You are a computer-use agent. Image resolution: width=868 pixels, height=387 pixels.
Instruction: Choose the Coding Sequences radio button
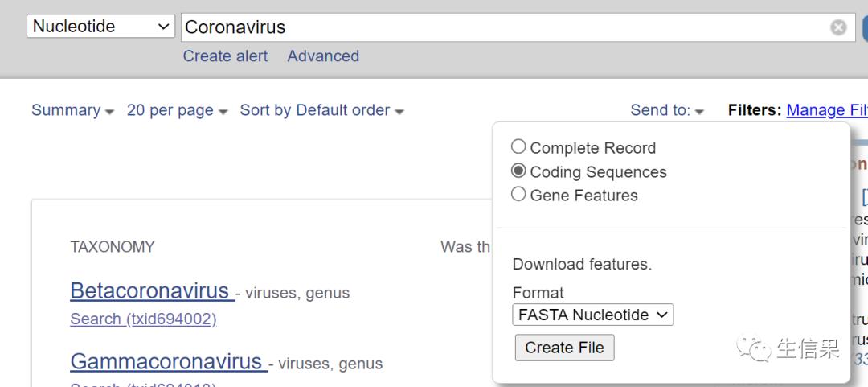click(x=519, y=171)
